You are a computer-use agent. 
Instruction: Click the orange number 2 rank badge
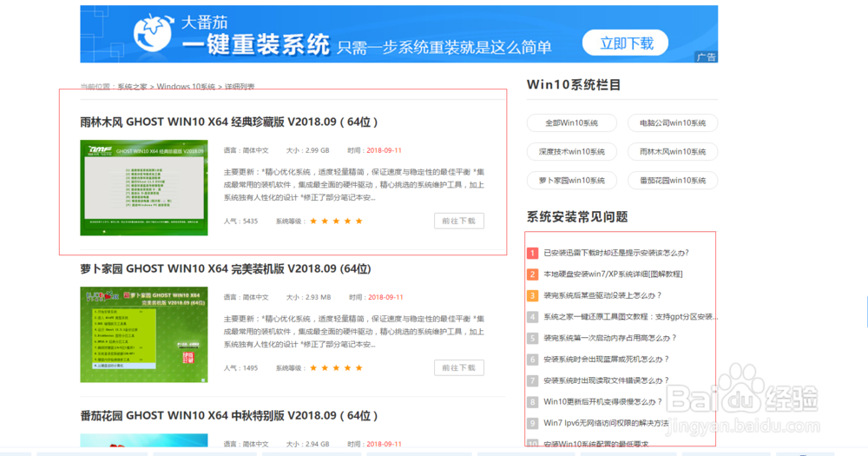pyautogui.click(x=533, y=274)
